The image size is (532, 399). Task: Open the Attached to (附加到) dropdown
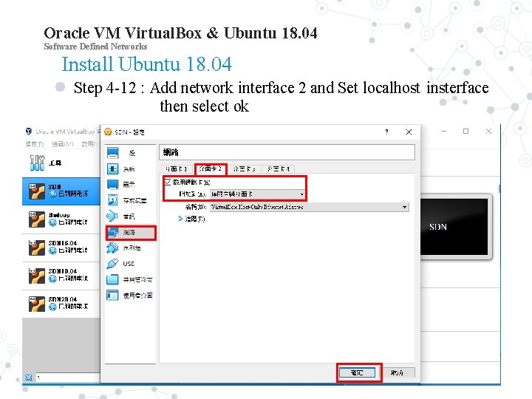click(x=257, y=194)
